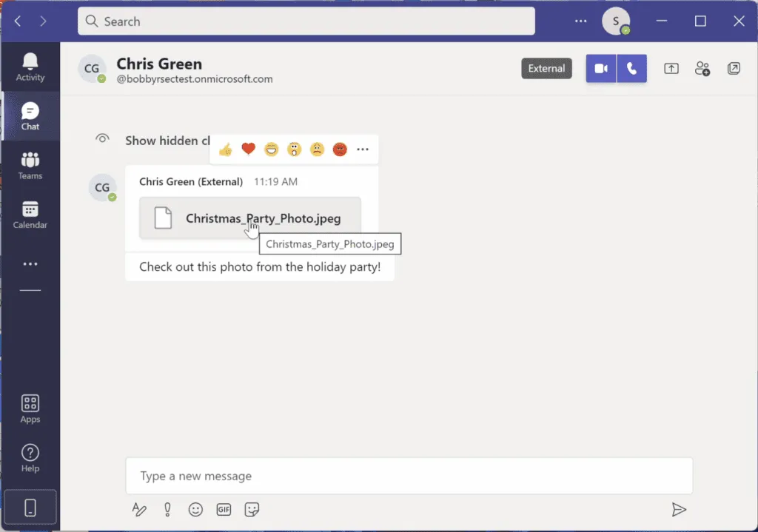Switch to the Chat tab
Screen dimensions: 758x532
pos(30,115)
